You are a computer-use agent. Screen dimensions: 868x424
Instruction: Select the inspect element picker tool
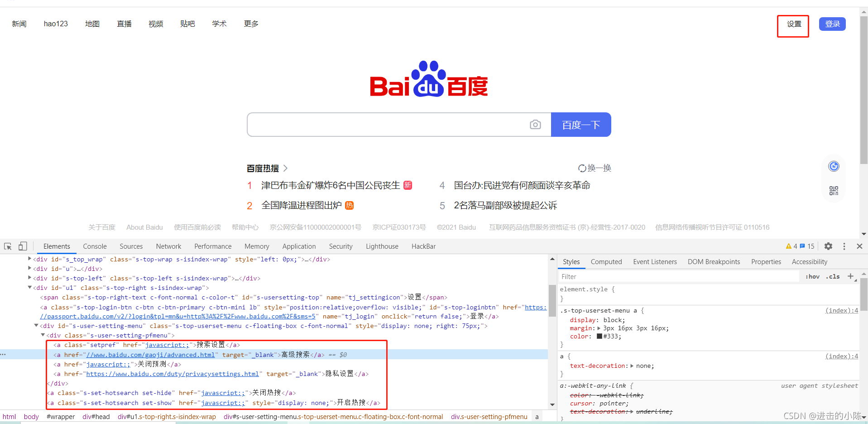[x=7, y=246]
